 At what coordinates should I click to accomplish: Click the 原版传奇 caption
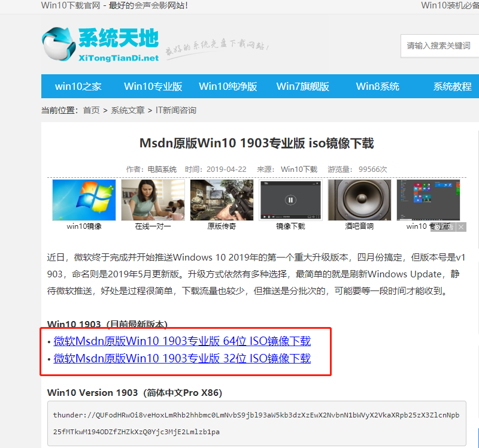pos(222,226)
